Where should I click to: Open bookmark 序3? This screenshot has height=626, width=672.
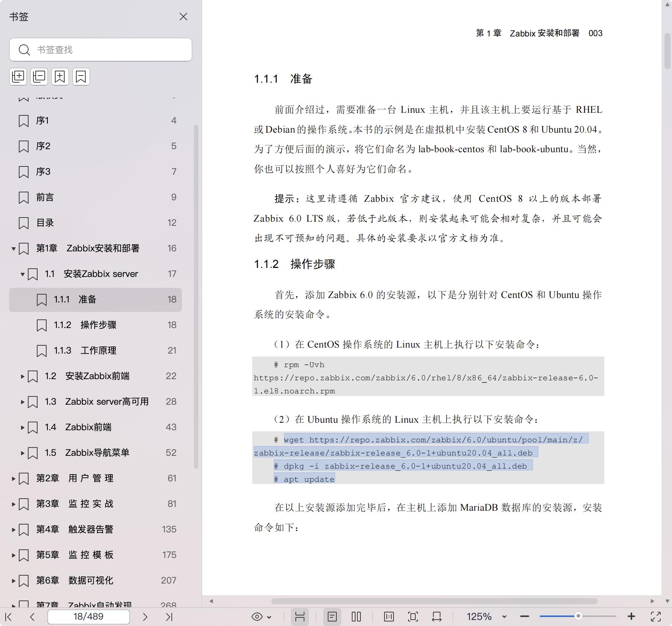coord(95,172)
